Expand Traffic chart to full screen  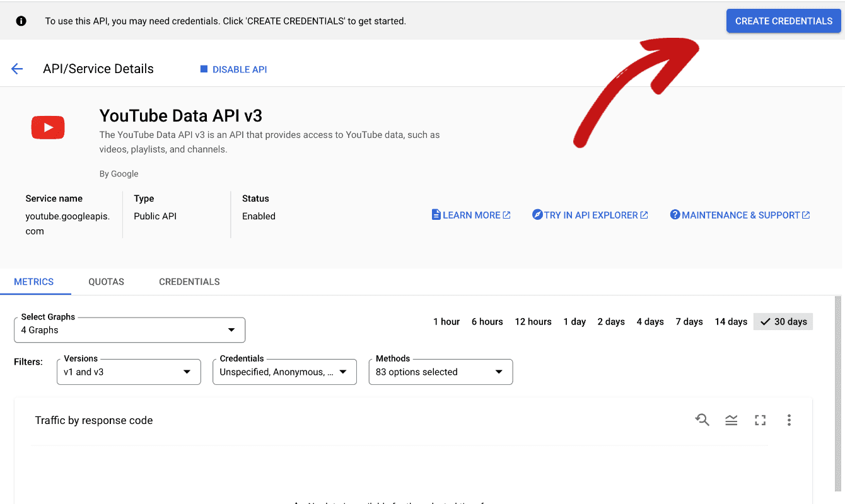pos(760,420)
